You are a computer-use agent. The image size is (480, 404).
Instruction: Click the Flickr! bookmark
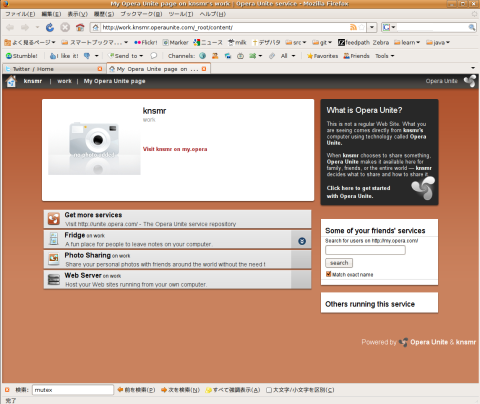(x=145, y=42)
